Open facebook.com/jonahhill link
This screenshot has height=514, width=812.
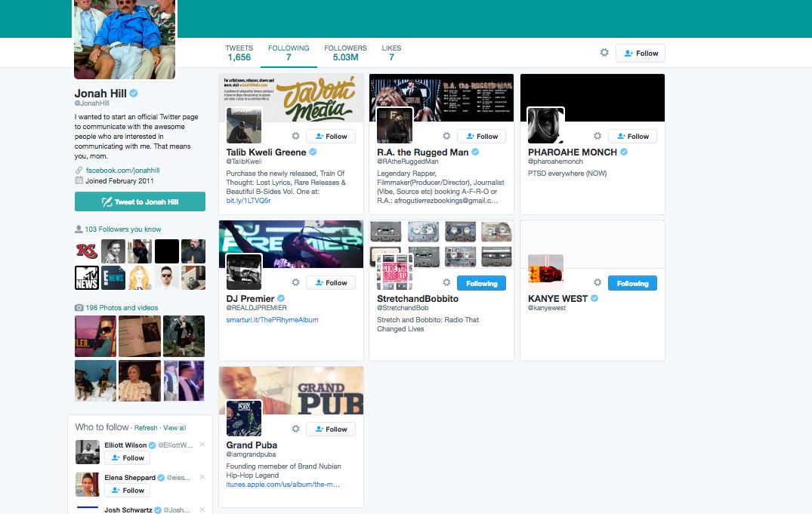click(122, 171)
